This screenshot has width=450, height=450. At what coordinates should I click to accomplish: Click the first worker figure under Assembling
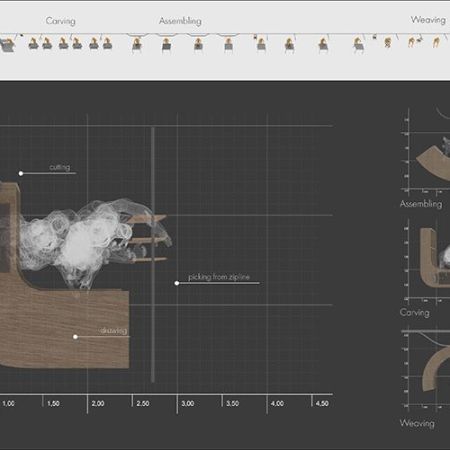pos(136,44)
